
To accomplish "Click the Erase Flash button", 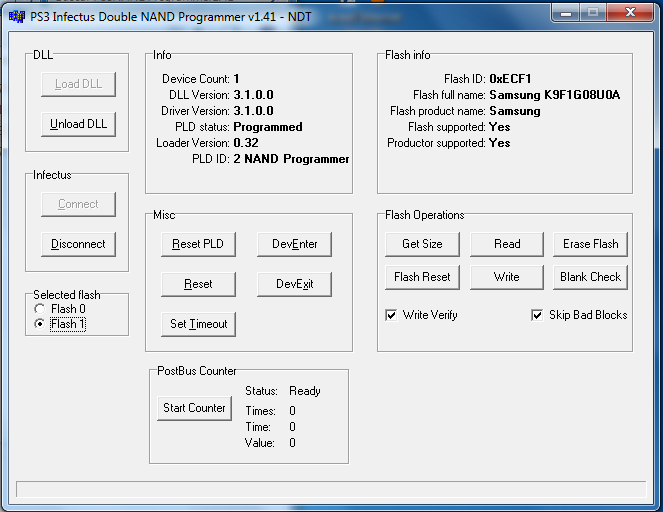I will pyautogui.click(x=590, y=244).
